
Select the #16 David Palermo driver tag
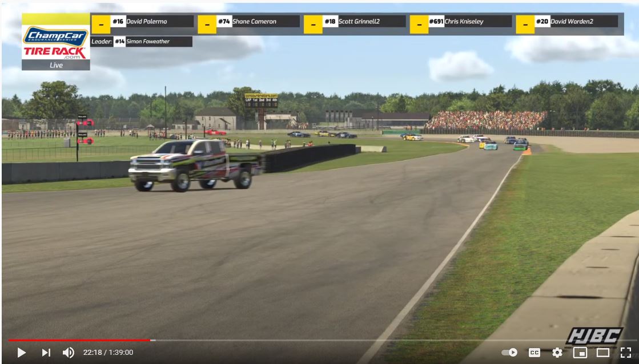coord(152,22)
